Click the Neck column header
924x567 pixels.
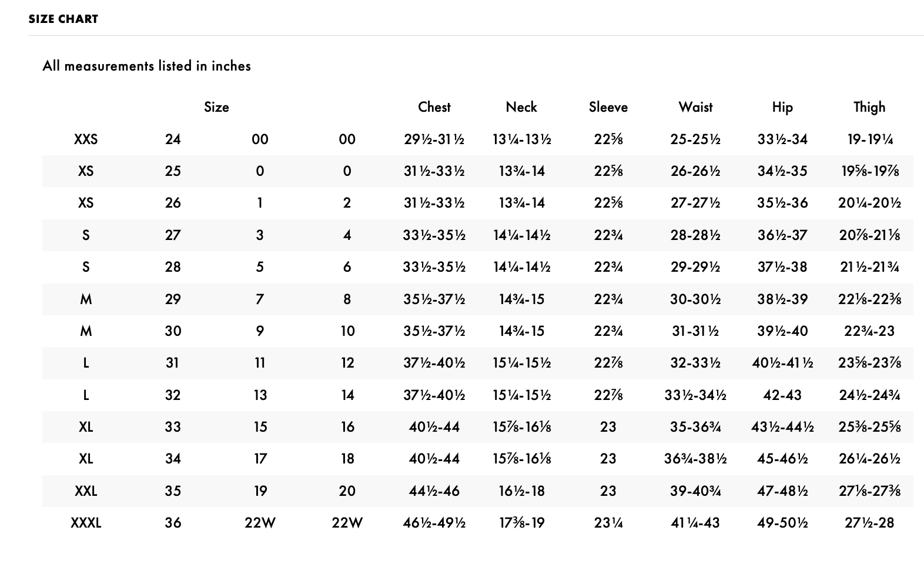coord(521,107)
